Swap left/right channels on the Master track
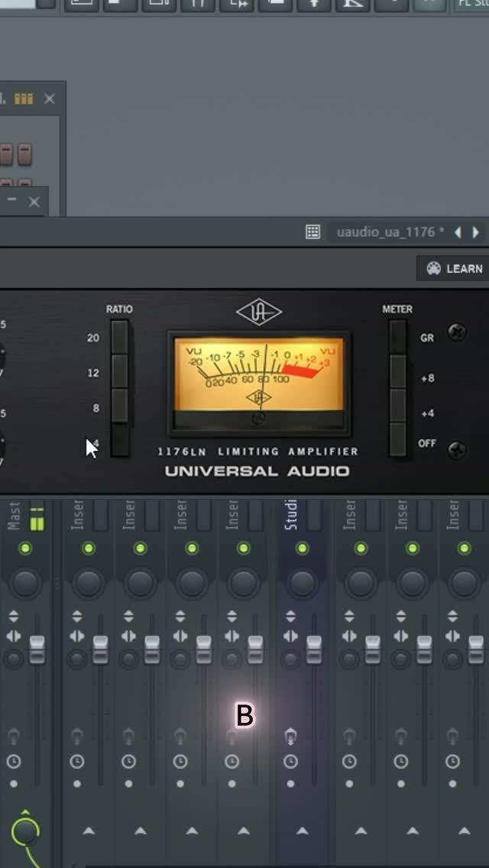 click(14, 636)
